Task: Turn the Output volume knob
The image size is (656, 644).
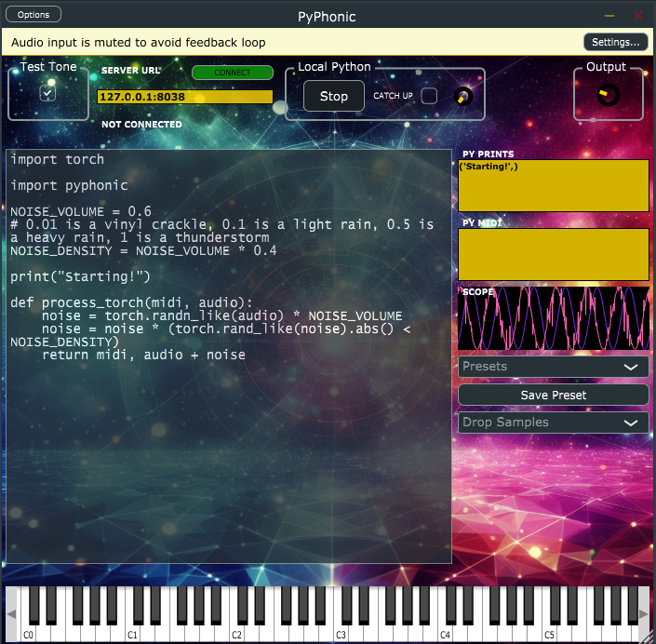Action: click(x=608, y=96)
